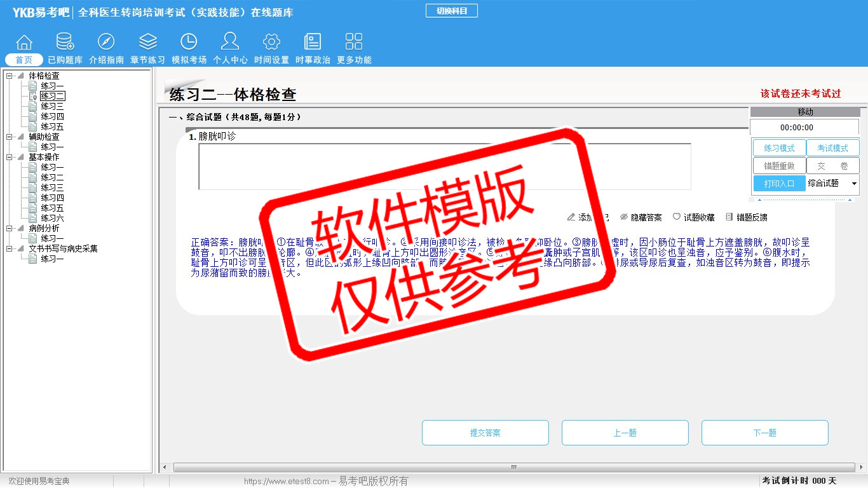Click the horizontal scrollbar thumb
Image resolution: width=868 pixels, height=488 pixels.
[x=513, y=468]
